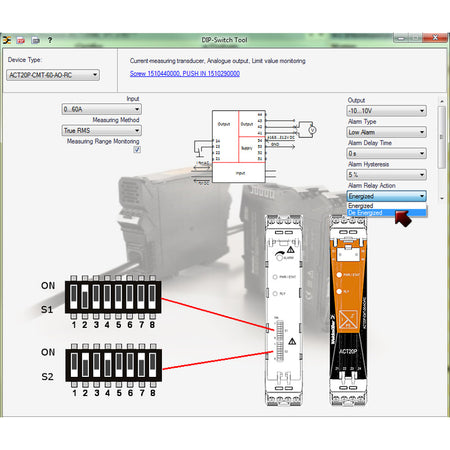Screen dimensions: 450x450
Task: Select Energized option in the open list
Action: 387,206
